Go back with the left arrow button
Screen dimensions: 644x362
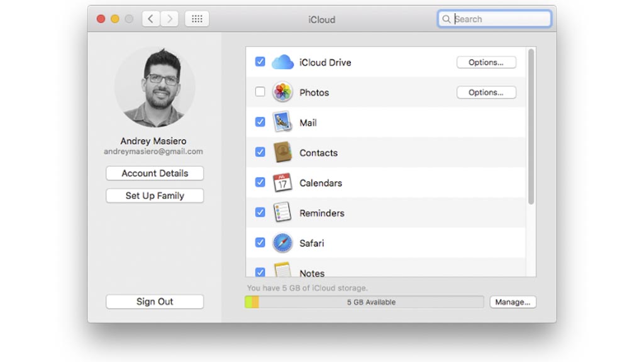pos(150,19)
